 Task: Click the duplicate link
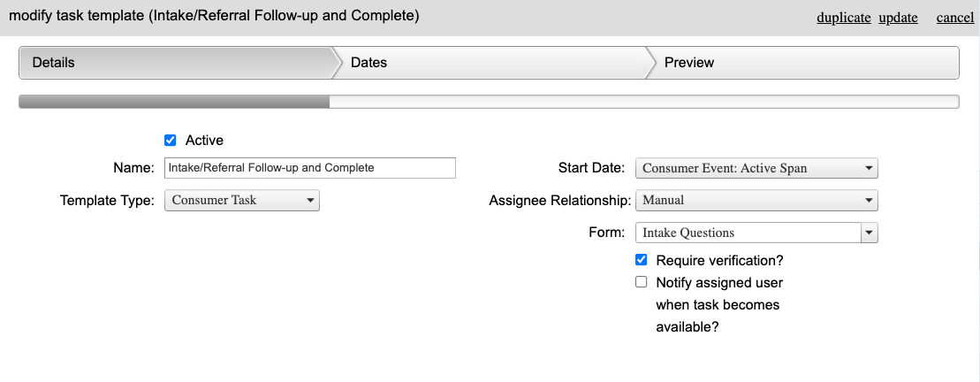coord(844,18)
